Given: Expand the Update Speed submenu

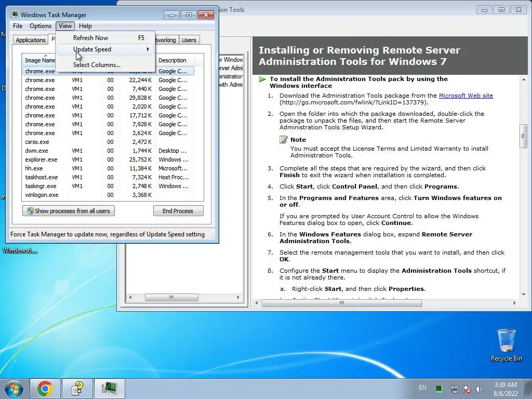Looking at the screenshot, I should 105,49.
